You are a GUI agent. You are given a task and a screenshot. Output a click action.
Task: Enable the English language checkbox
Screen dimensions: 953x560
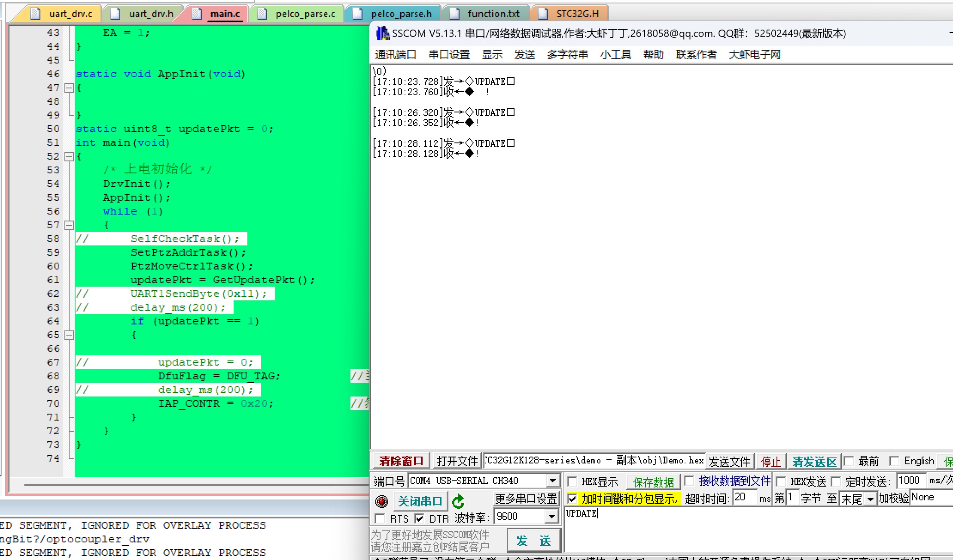pos(894,461)
